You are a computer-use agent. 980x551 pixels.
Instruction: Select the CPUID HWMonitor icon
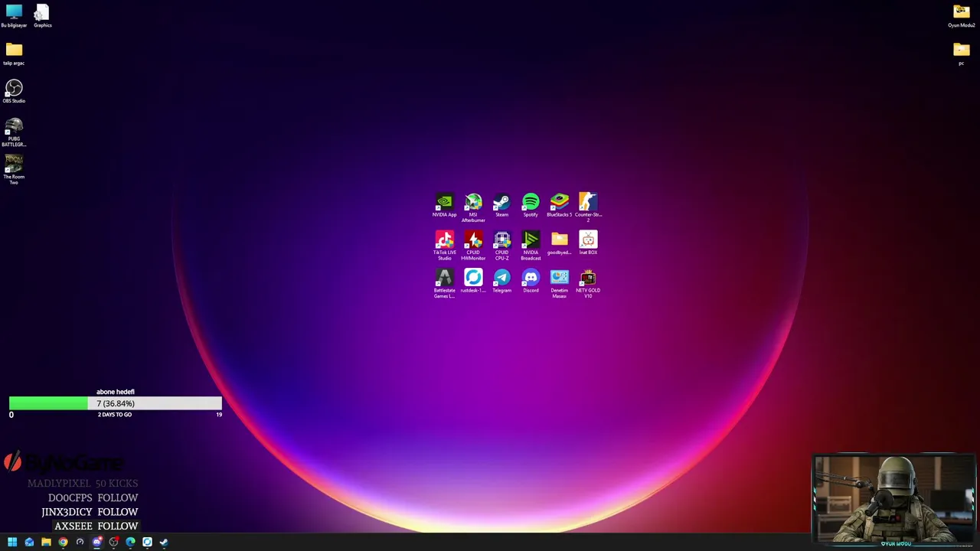[x=473, y=246]
